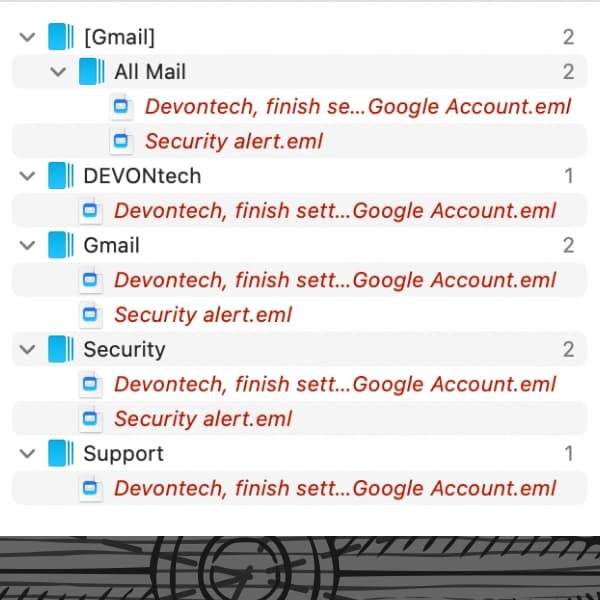Select Devontech Google Account.eml under Support
This screenshot has height=600, width=600.
pos(335,488)
